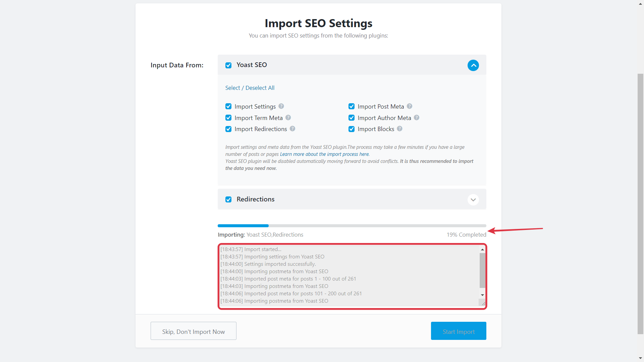This screenshot has width=644, height=362.
Task: Uncheck Import Settings checkbox
Action: click(x=228, y=106)
